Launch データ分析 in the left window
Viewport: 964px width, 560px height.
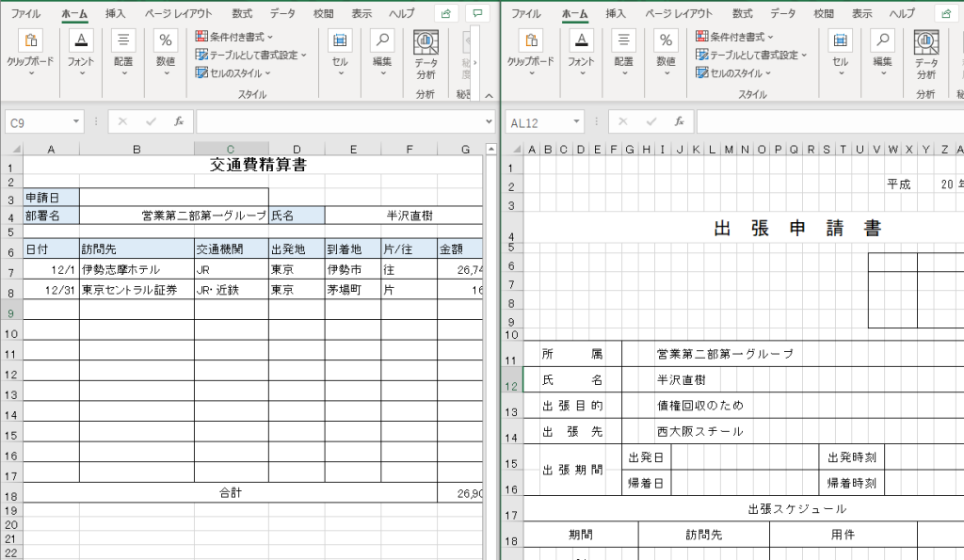coord(426,53)
